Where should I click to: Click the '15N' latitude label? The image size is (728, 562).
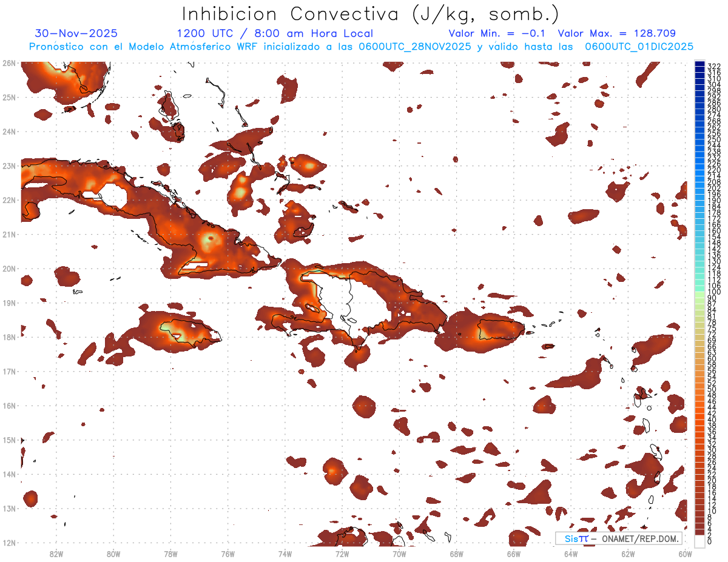(8, 440)
